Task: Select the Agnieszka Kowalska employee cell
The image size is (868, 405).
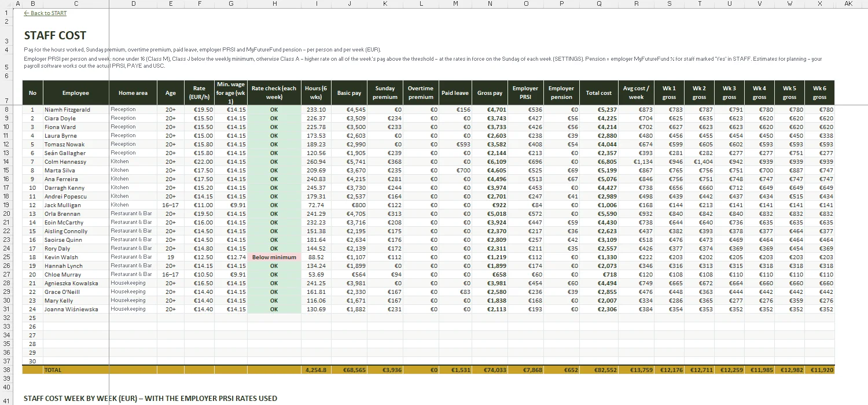Action: pos(76,283)
